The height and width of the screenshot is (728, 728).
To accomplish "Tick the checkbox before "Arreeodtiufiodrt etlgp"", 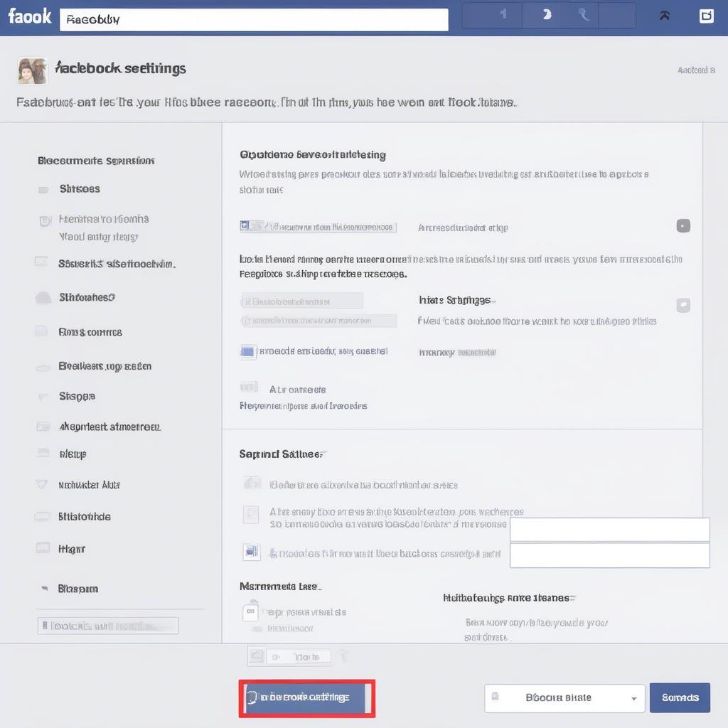I will point(245,225).
